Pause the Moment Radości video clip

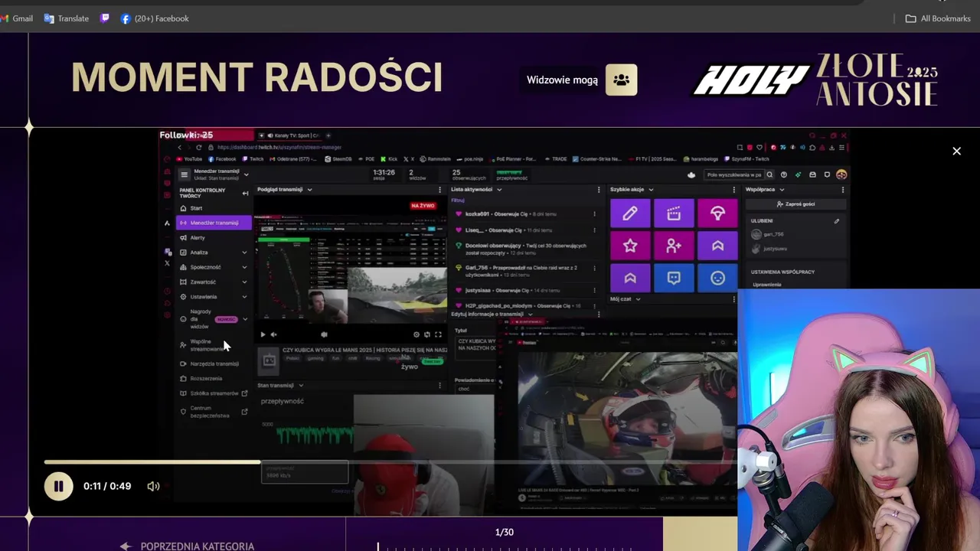(58, 486)
